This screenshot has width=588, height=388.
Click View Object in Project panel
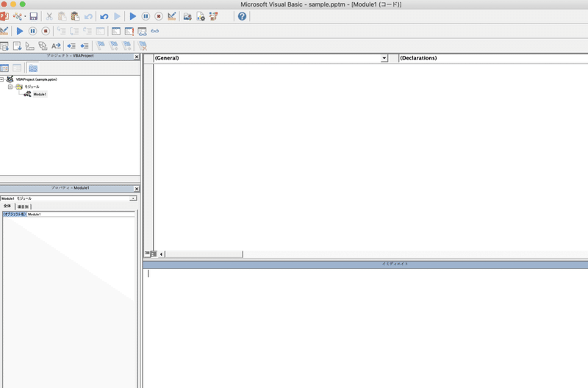pos(17,68)
